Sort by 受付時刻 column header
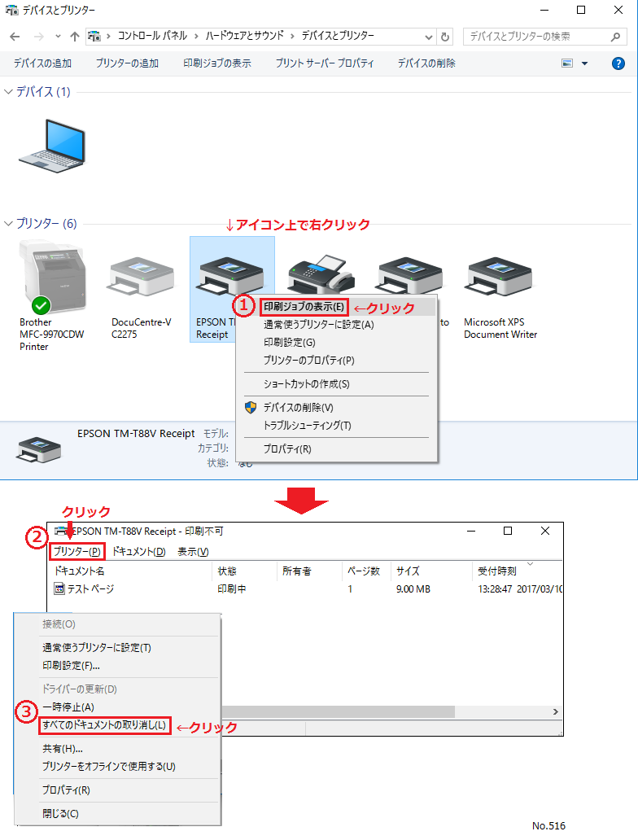 click(517, 571)
